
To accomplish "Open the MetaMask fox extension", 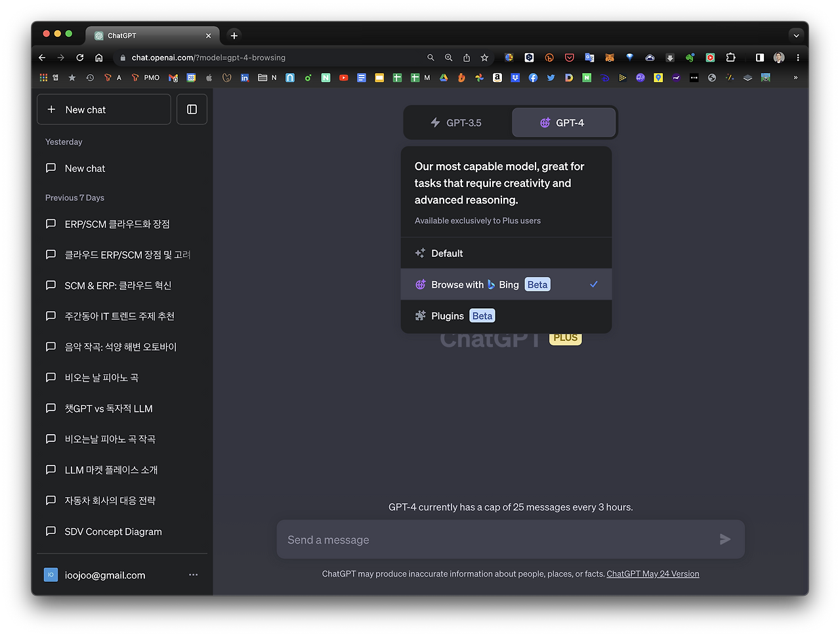I will point(610,58).
